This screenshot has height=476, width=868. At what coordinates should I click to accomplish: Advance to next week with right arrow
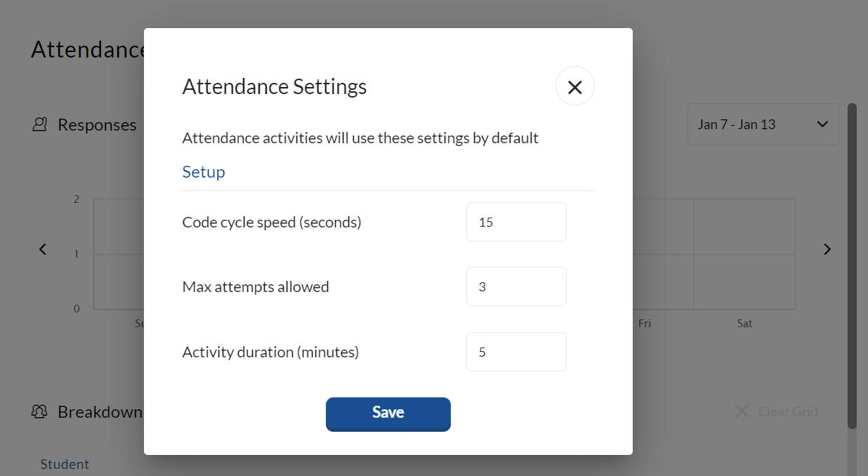click(x=827, y=249)
